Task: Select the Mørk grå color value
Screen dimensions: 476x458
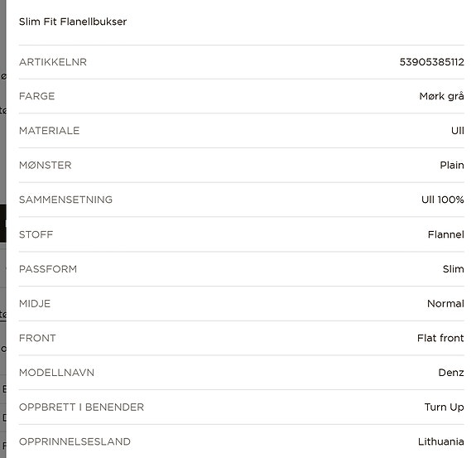Action: coord(441,97)
